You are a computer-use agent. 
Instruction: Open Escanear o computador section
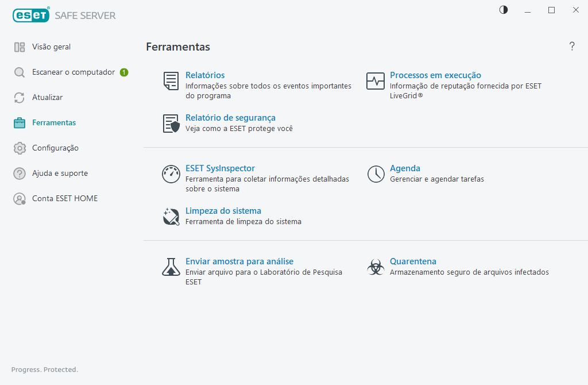pyautogui.click(x=73, y=72)
